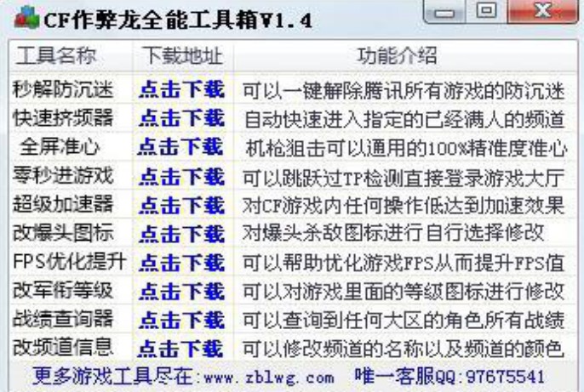Select the 改军衔等级 tool name
Image resolution: width=584 pixels, height=392 pixels.
pos(63,291)
